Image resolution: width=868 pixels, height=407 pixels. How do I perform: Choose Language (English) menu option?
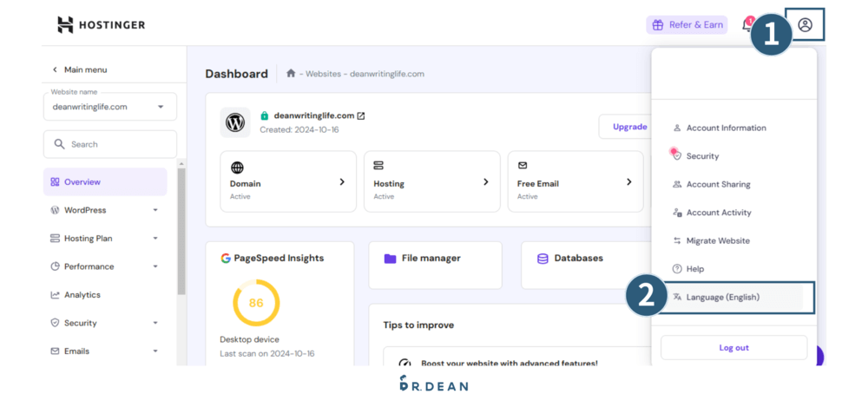[x=722, y=298]
